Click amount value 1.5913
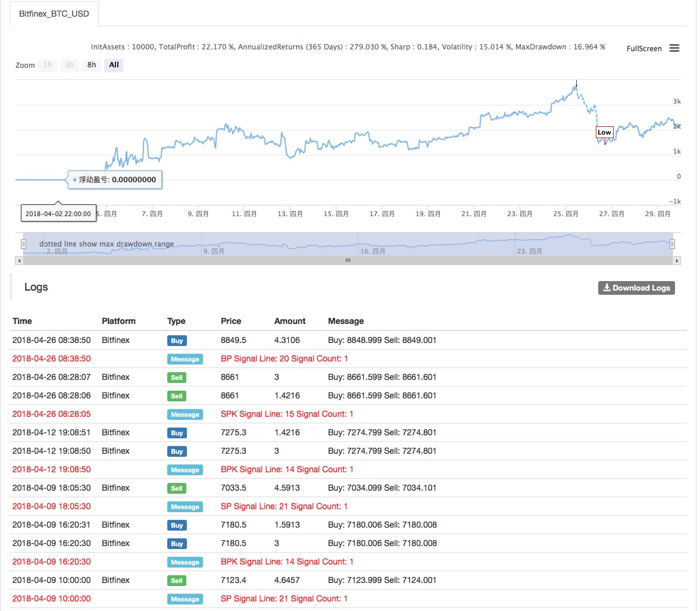This screenshot has width=700, height=611. [x=287, y=525]
